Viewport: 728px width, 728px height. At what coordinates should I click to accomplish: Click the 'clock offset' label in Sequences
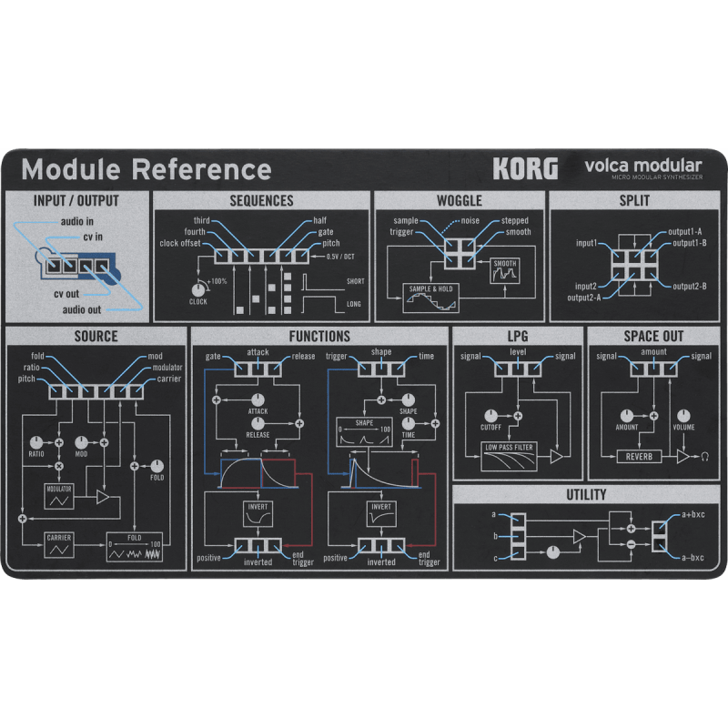click(x=180, y=243)
